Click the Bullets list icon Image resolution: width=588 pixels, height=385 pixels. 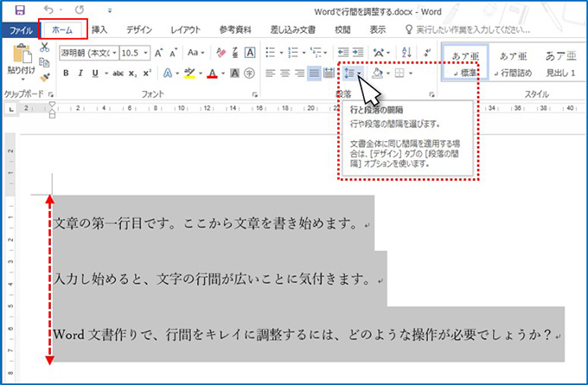(271, 53)
